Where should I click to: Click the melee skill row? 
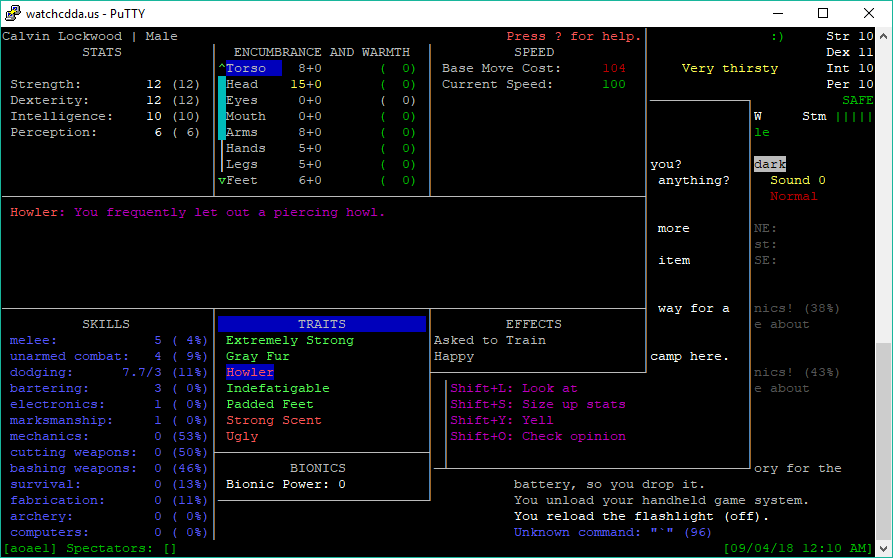pos(109,340)
